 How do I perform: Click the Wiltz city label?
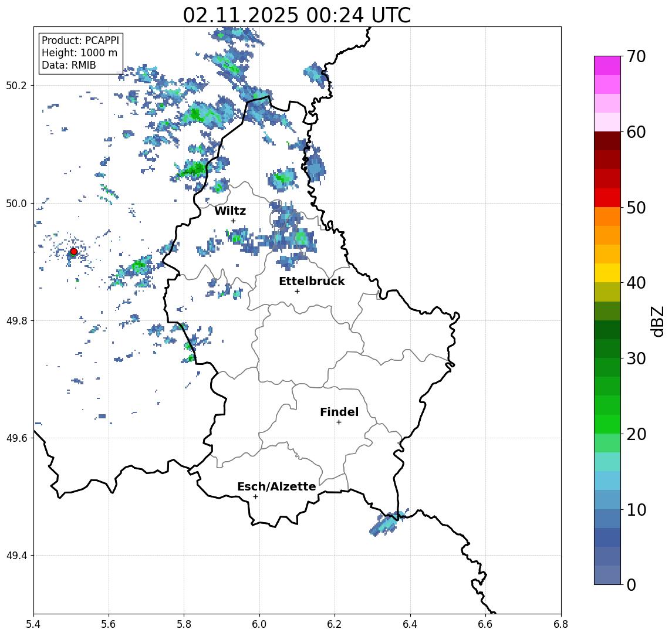point(230,211)
